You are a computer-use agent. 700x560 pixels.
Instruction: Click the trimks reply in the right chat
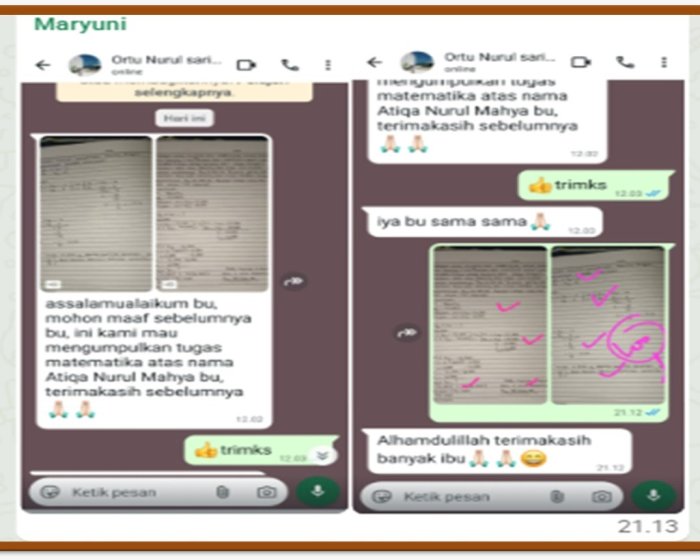pyautogui.click(x=596, y=185)
